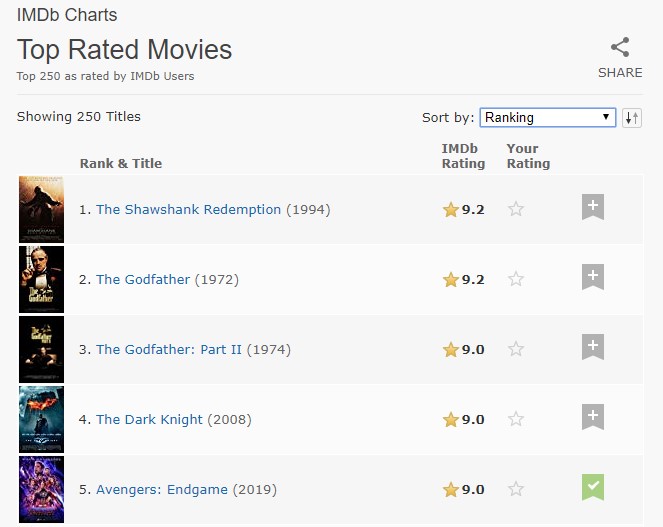
Task: Rate The Godfather: Part II star
Action: click(516, 350)
